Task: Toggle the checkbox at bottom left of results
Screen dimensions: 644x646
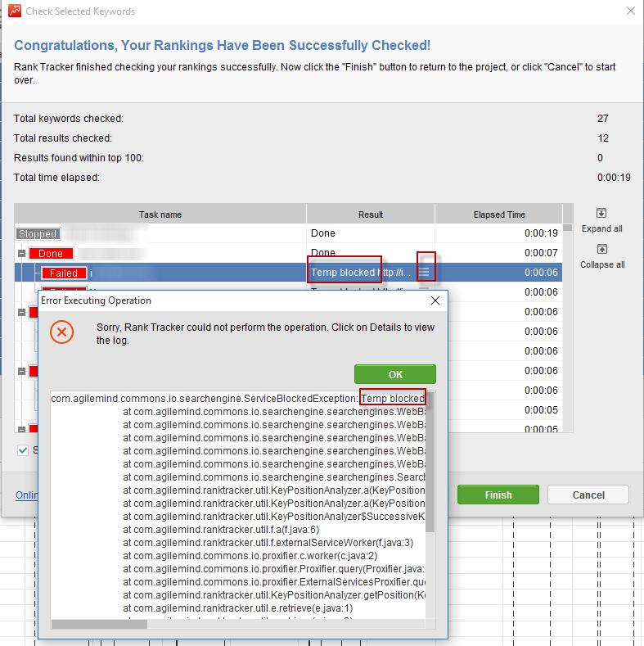Action: tap(23, 449)
